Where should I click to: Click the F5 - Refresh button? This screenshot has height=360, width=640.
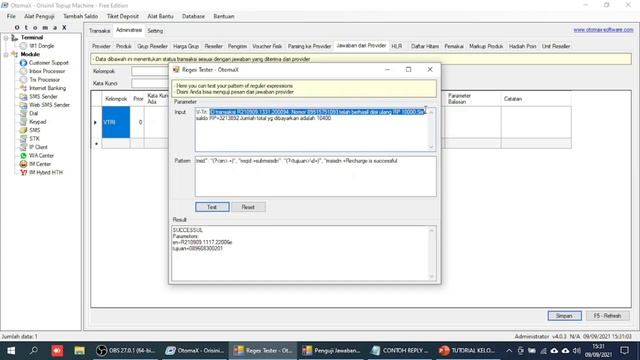(x=607, y=316)
